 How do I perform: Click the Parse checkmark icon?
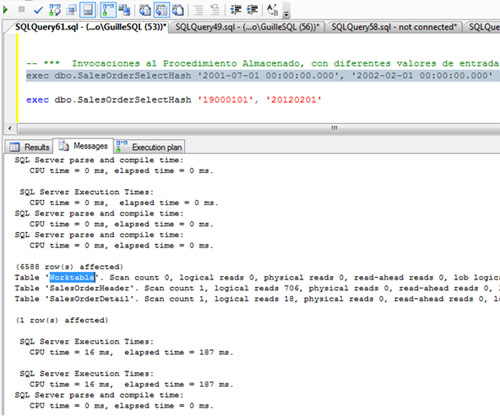tap(38, 10)
